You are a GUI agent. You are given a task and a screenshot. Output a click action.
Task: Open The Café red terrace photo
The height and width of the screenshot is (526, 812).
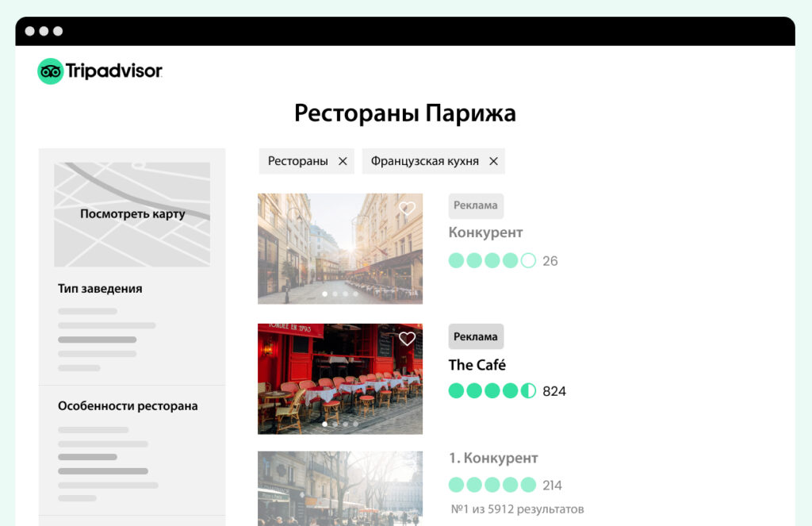(x=340, y=378)
